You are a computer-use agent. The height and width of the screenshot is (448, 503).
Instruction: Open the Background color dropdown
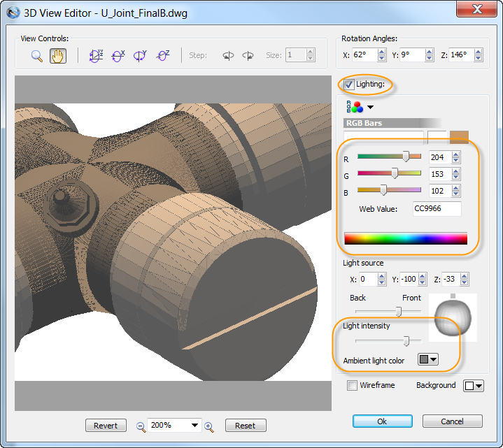pos(473,386)
